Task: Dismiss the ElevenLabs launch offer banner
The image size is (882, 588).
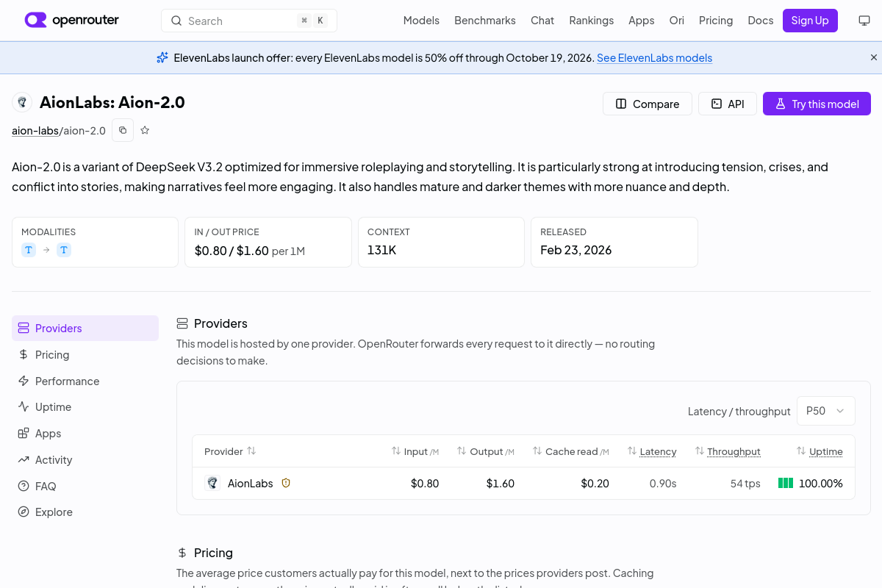Action: point(874,57)
